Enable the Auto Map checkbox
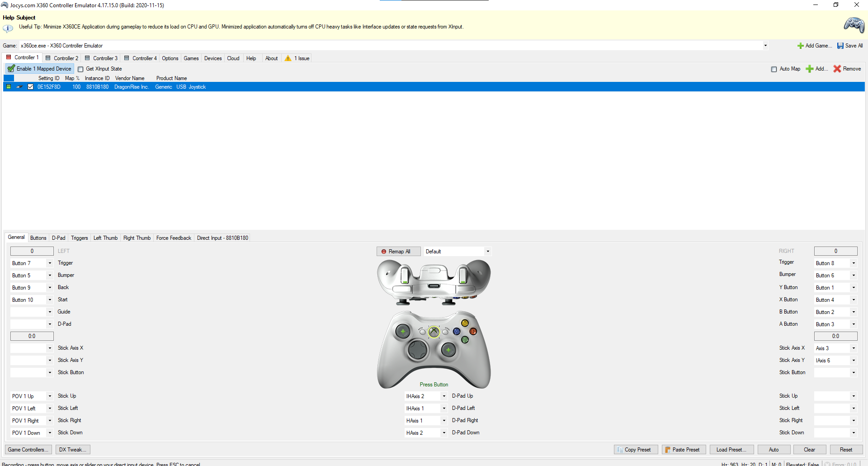The height and width of the screenshot is (466, 868). (x=774, y=69)
